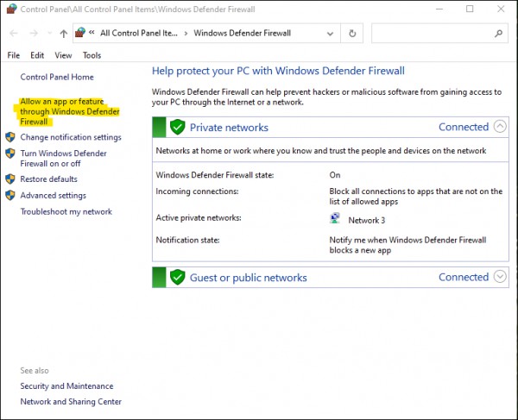This screenshot has height=420, width=518.
Task: Open Security and Maintenance
Action: click(x=66, y=386)
